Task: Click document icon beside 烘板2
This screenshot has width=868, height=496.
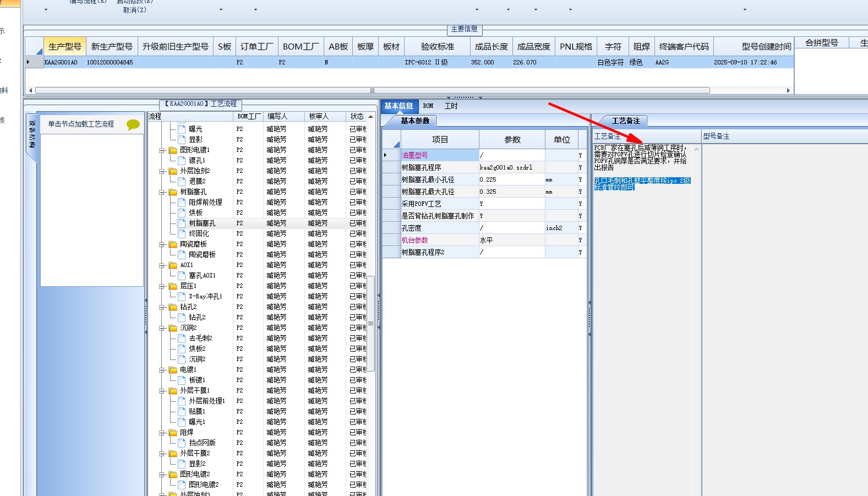Action: pyautogui.click(x=182, y=348)
